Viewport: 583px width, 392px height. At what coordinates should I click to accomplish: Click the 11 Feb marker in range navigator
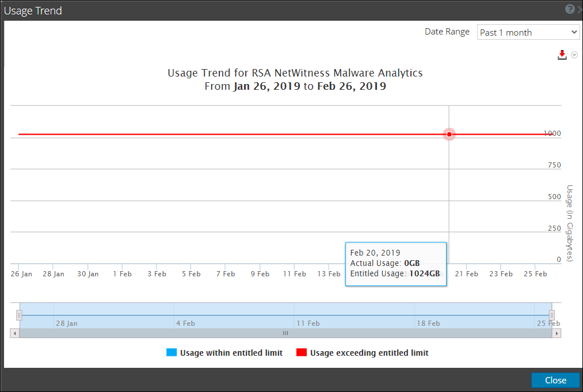point(307,324)
